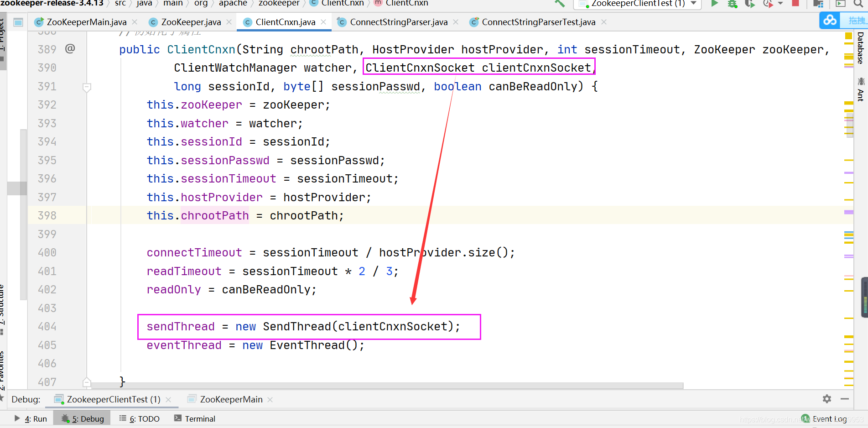Click the ClientCnxn constructor name on line 389

click(x=201, y=49)
